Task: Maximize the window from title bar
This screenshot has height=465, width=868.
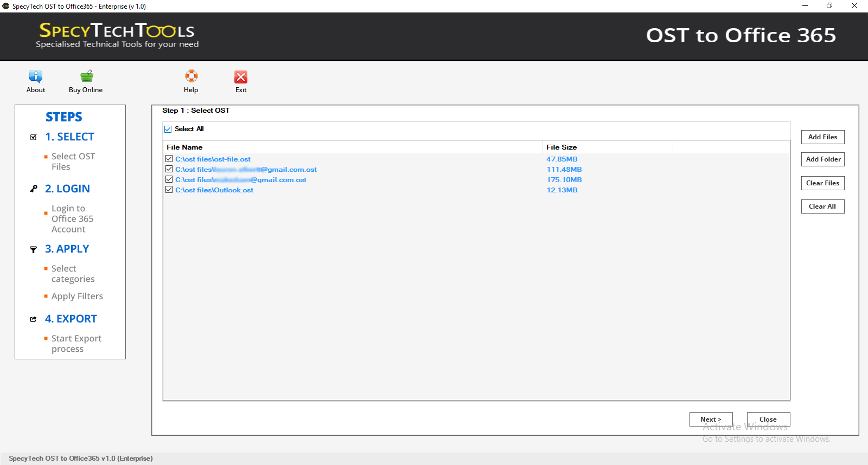Action: point(829,6)
